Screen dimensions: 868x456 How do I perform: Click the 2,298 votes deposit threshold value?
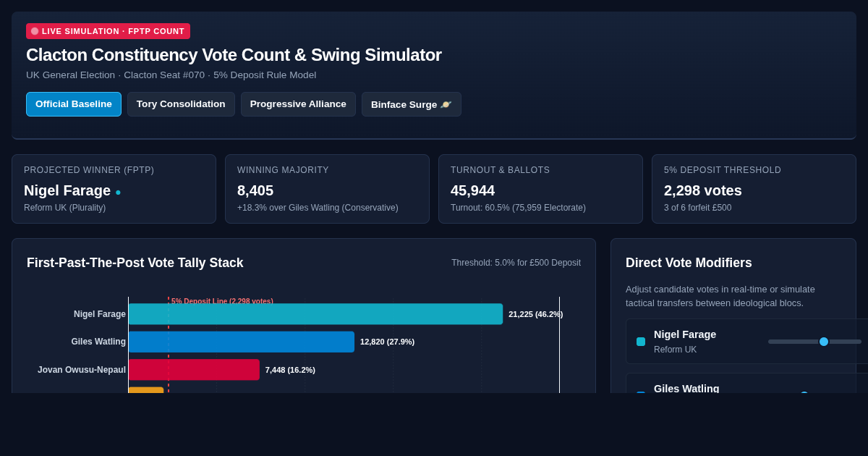[703, 190]
